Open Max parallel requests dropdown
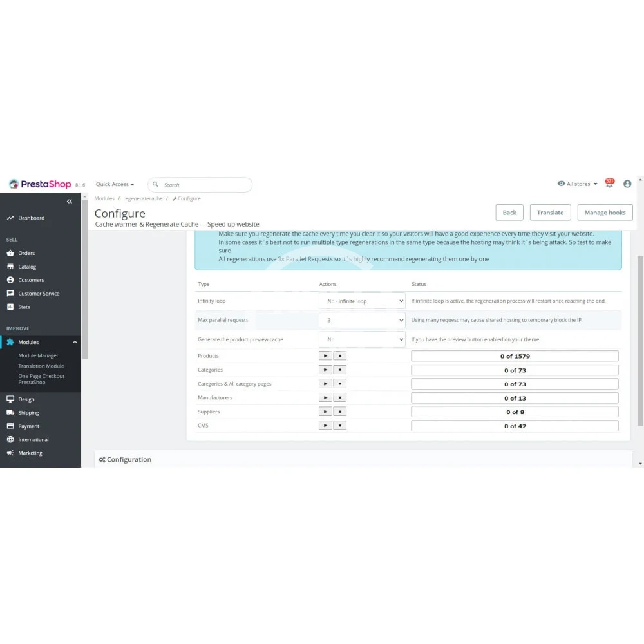The height and width of the screenshot is (644, 644). (x=362, y=320)
